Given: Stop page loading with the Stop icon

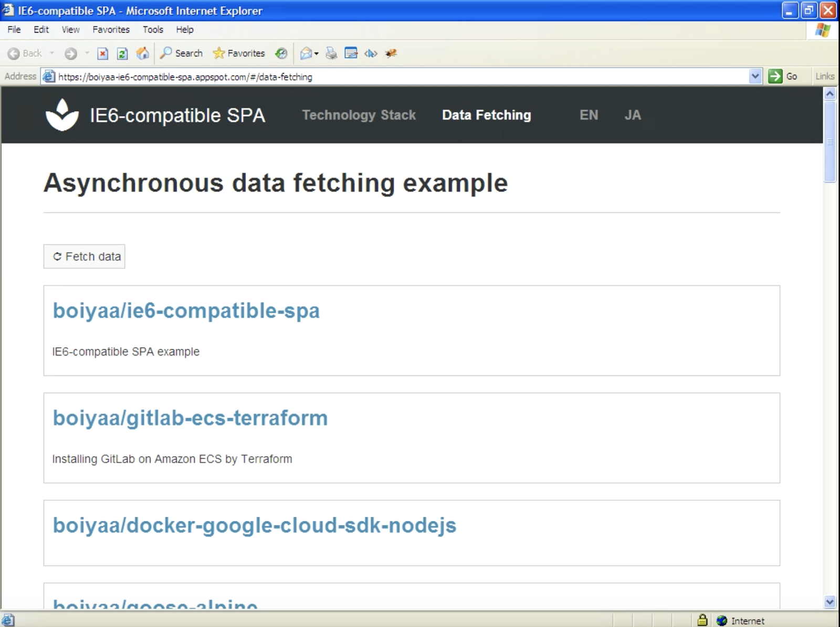Looking at the screenshot, I should (x=103, y=54).
